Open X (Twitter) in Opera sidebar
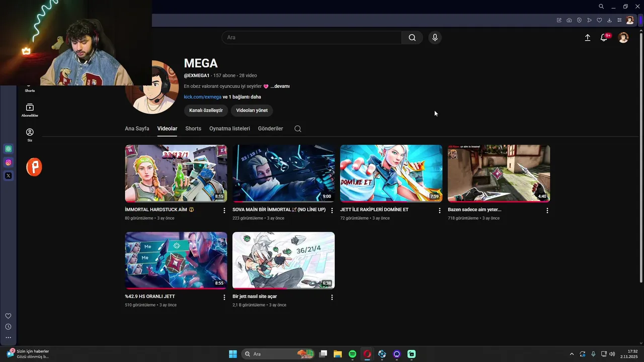The image size is (644, 362). (x=9, y=175)
